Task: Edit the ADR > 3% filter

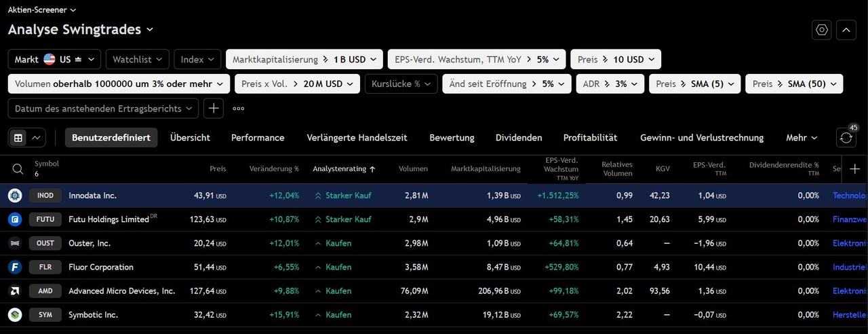Action: click(x=610, y=84)
